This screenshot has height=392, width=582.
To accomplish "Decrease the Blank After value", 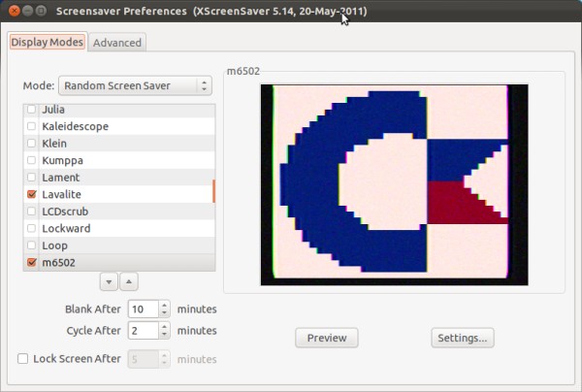I will click(165, 313).
